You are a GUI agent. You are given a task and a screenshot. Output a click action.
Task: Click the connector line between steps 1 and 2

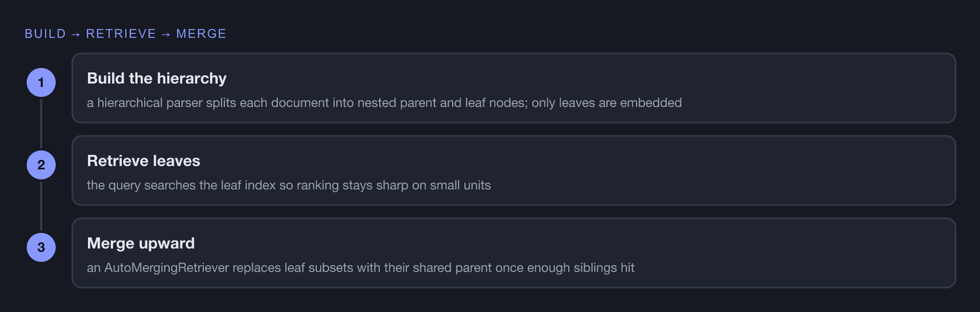(x=41, y=123)
